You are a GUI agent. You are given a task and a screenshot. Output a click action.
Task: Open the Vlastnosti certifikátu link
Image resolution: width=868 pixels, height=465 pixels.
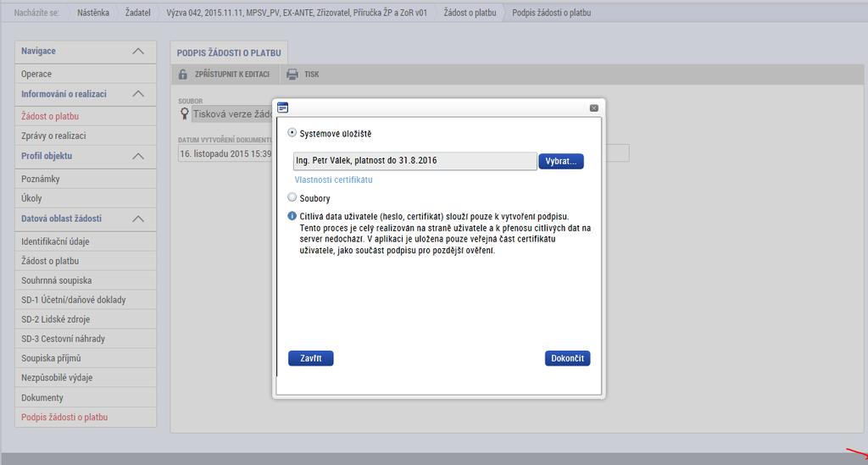pyautogui.click(x=333, y=180)
